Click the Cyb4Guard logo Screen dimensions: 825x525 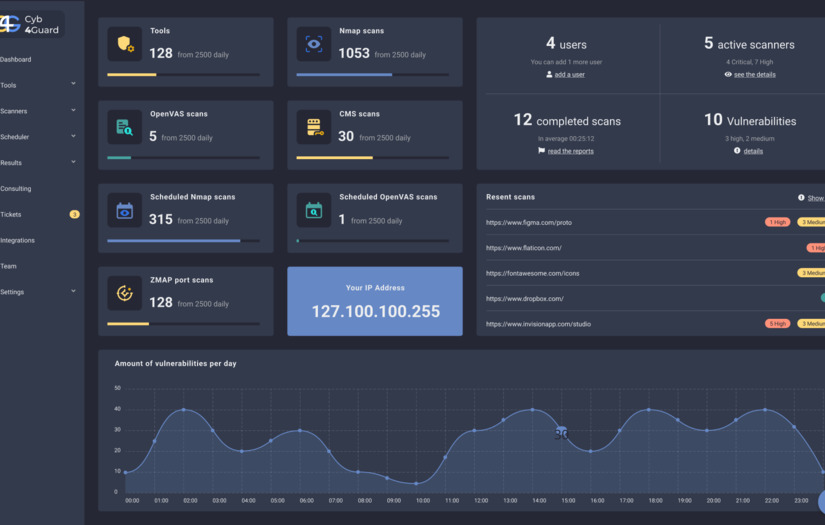click(x=31, y=24)
